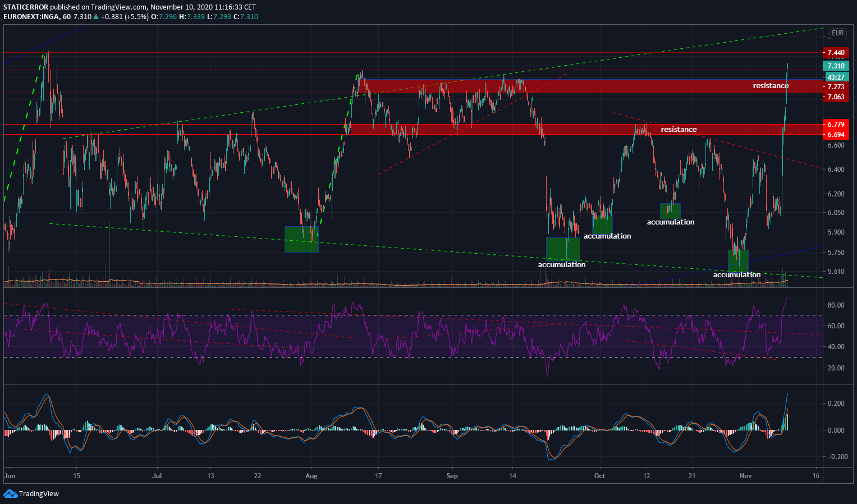Click the RSI 60.00 axis value
The width and height of the screenshot is (857, 504).
click(836, 326)
